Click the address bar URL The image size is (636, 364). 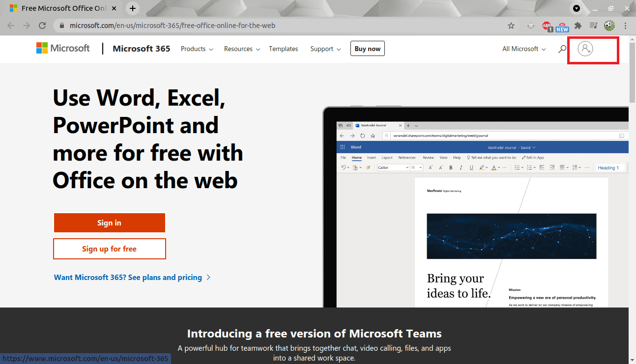pos(172,26)
